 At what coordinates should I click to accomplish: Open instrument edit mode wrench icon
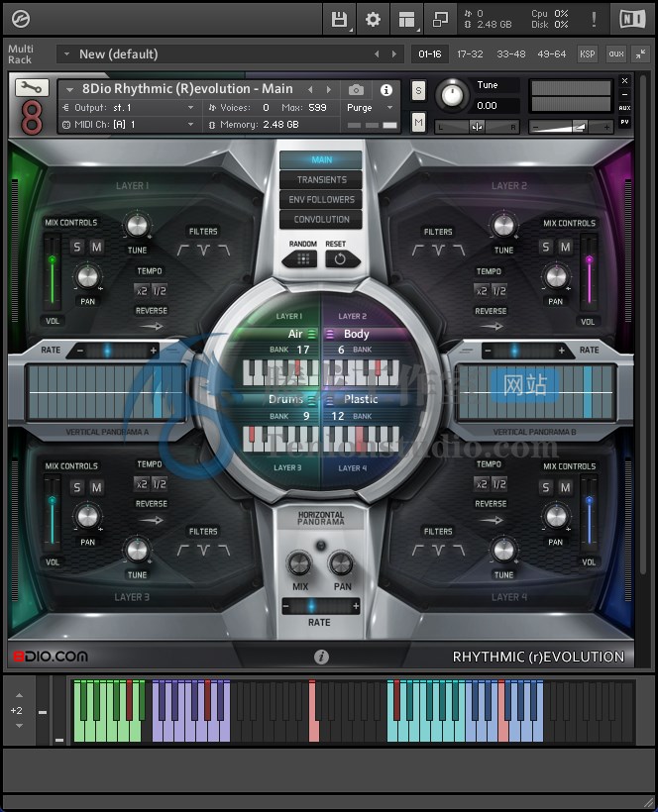coord(32,87)
